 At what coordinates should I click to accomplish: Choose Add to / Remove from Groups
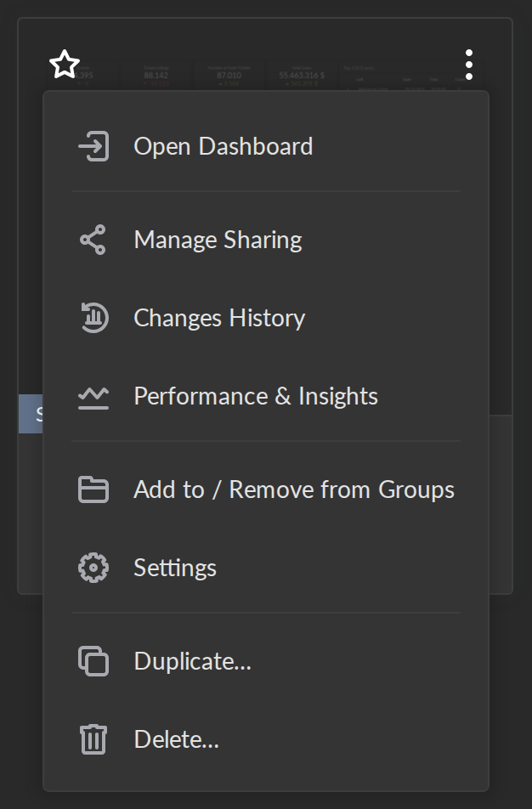click(266, 489)
